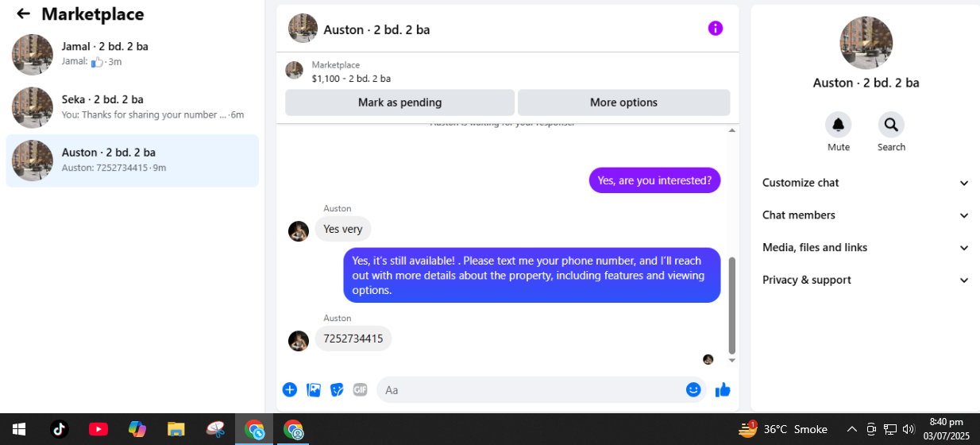This screenshot has width=980, height=445.
Task: Choose a sticker icon
Action: tap(337, 389)
